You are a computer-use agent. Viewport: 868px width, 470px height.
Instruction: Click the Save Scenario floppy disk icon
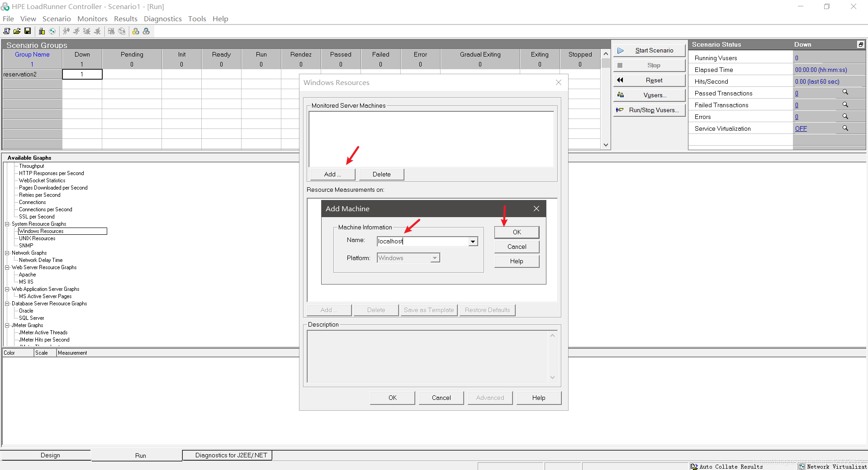pyautogui.click(x=28, y=31)
